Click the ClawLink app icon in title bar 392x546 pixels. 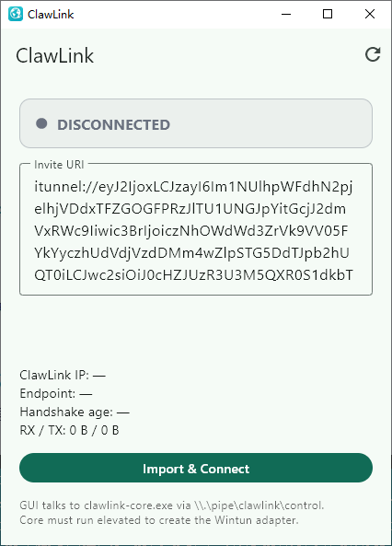16,14
